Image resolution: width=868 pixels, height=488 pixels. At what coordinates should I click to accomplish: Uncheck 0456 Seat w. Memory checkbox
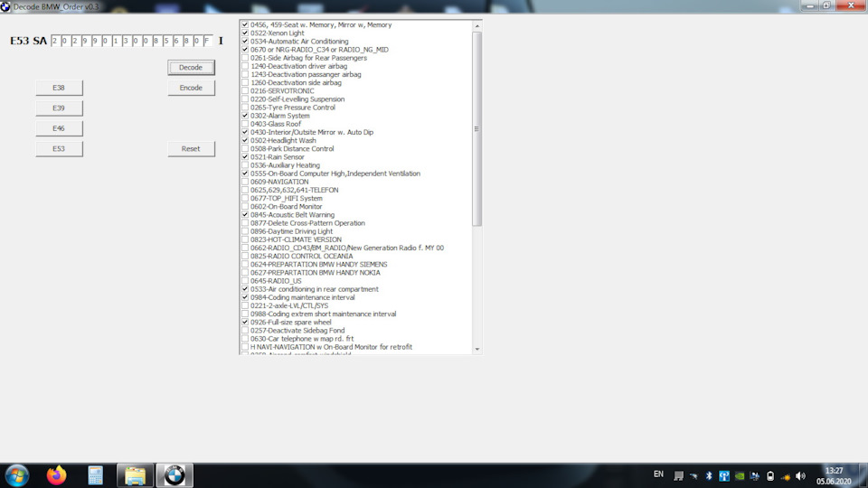click(x=245, y=25)
